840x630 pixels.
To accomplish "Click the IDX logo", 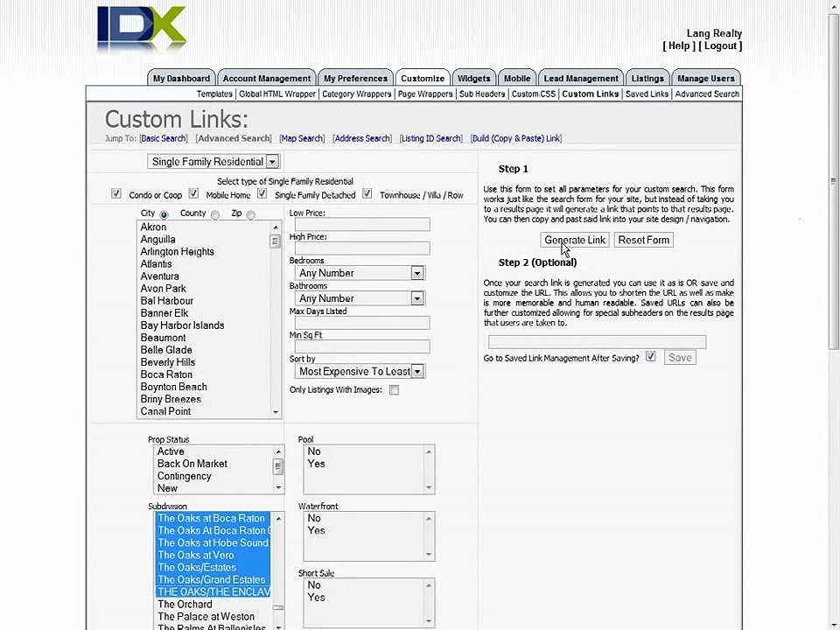I will pos(142,30).
